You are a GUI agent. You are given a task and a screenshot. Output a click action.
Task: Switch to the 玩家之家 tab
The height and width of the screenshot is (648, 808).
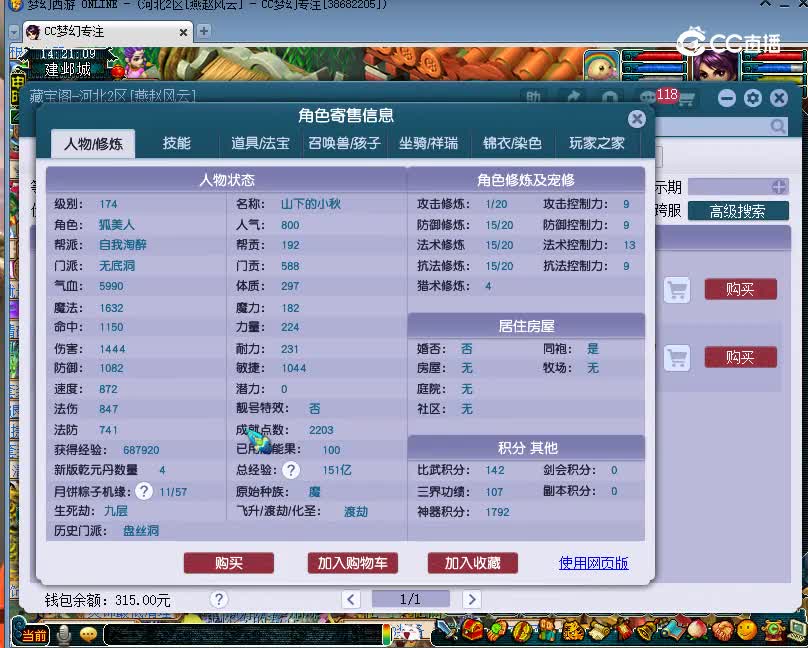(x=597, y=143)
